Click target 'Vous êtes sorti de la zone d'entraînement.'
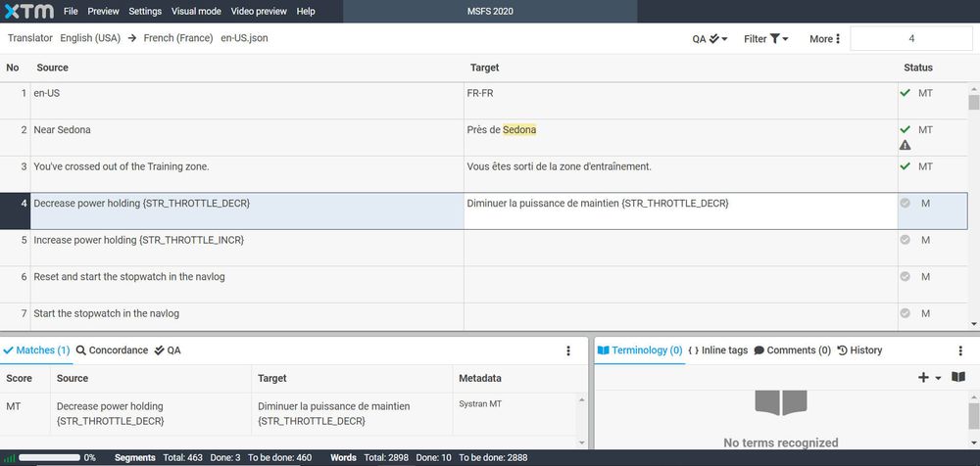This screenshot has height=466, width=980. 560,166
